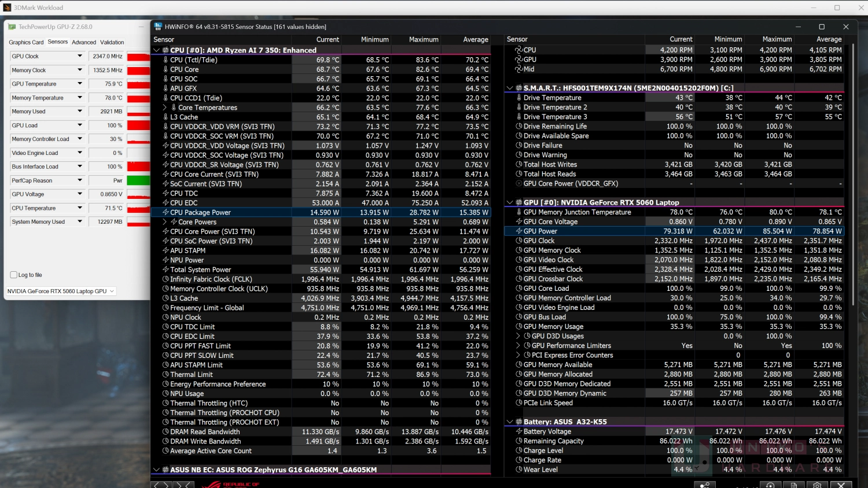Open System Memory Used dropdown in GPU-Z
868x488 pixels.
(x=80, y=221)
